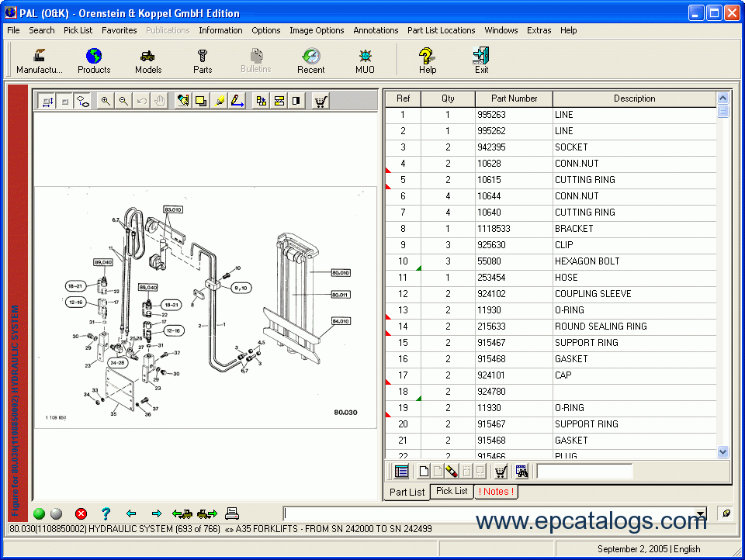The width and height of the screenshot is (745, 560).
Task: Click the cyan question mark help icon
Action: coord(106,513)
